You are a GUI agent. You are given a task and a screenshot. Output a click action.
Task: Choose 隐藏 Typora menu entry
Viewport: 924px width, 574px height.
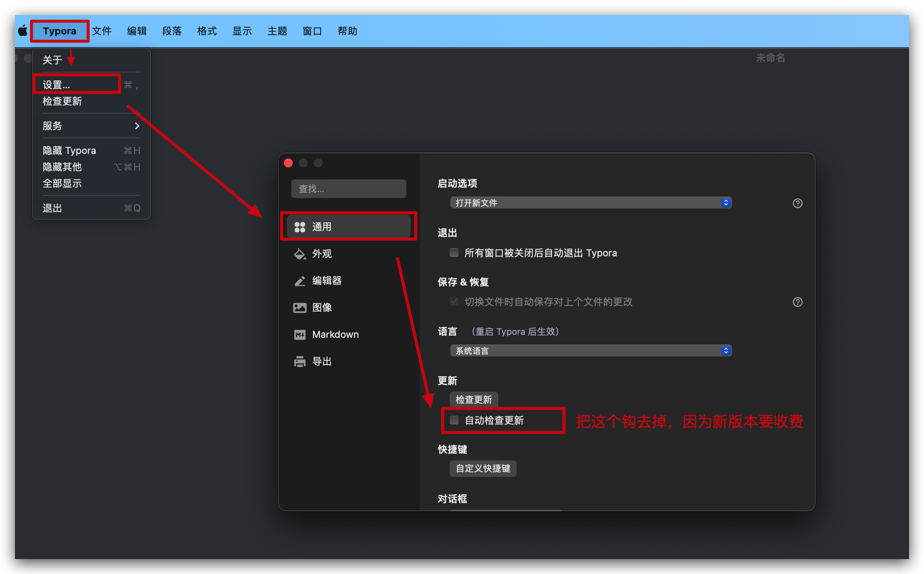click(92, 151)
